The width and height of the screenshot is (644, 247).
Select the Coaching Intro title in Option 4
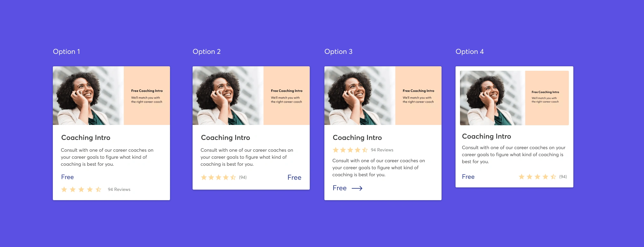click(486, 136)
